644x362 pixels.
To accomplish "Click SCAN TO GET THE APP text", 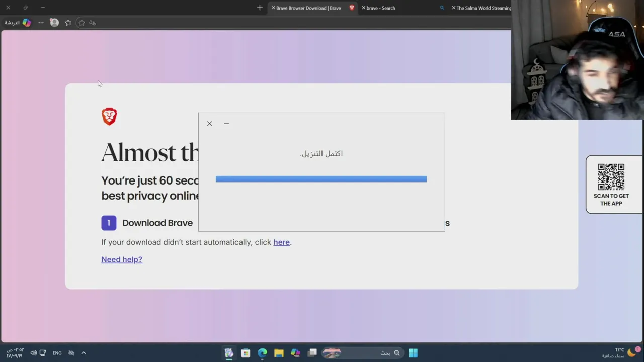I will pyautogui.click(x=611, y=200).
